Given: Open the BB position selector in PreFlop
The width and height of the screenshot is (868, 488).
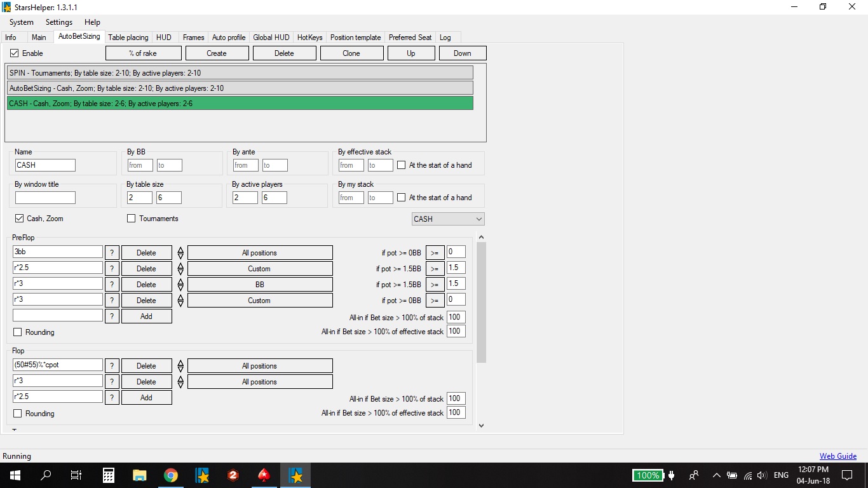Looking at the screenshot, I should 260,285.
